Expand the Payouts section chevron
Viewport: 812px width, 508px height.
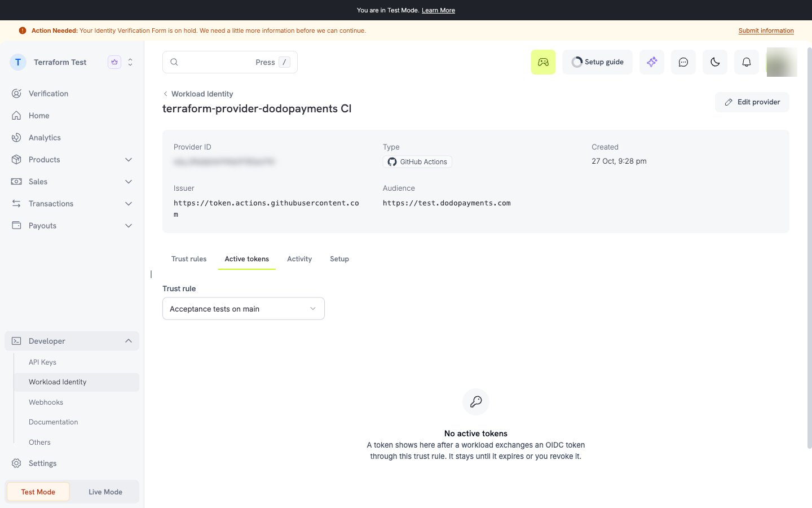[x=129, y=226]
